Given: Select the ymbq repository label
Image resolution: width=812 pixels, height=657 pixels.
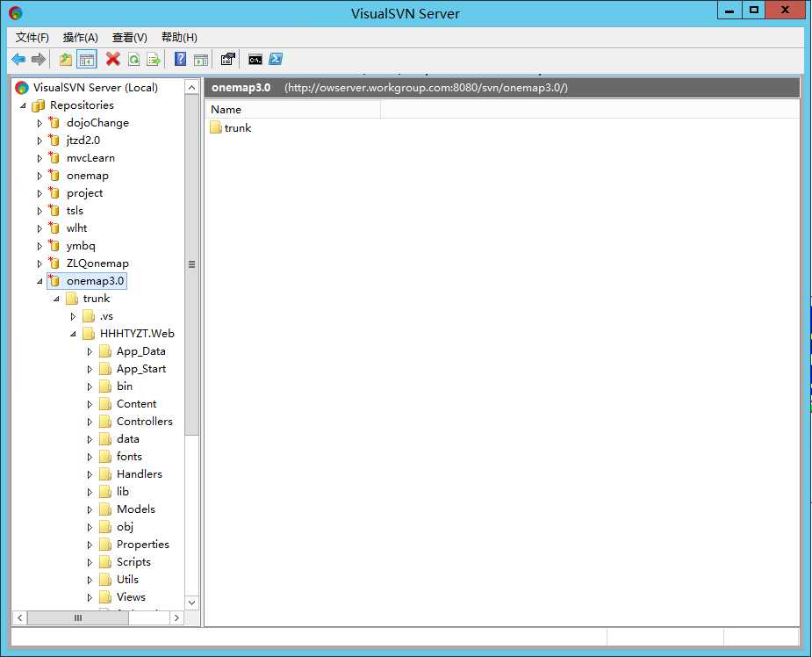Looking at the screenshot, I should (x=81, y=246).
